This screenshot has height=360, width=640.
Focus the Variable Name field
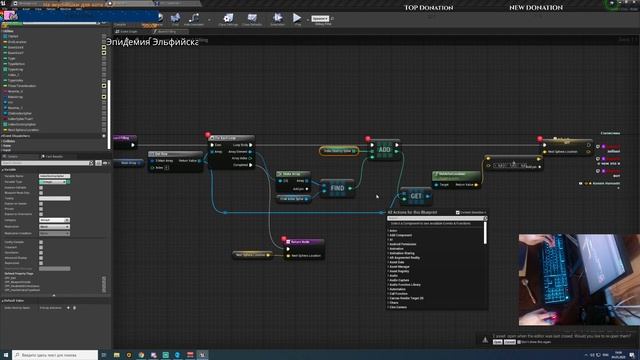coord(54,176)
